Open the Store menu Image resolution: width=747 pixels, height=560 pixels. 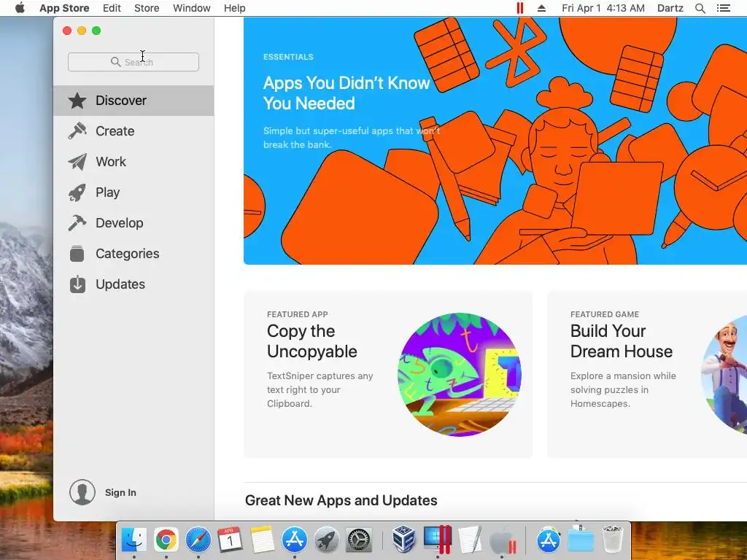[x=147, y=8]
